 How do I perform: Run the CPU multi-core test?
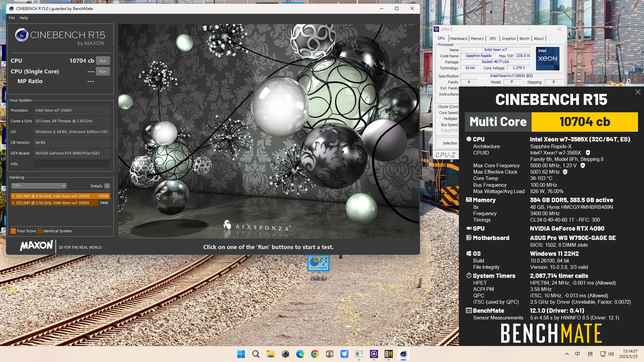pos(103,61)
